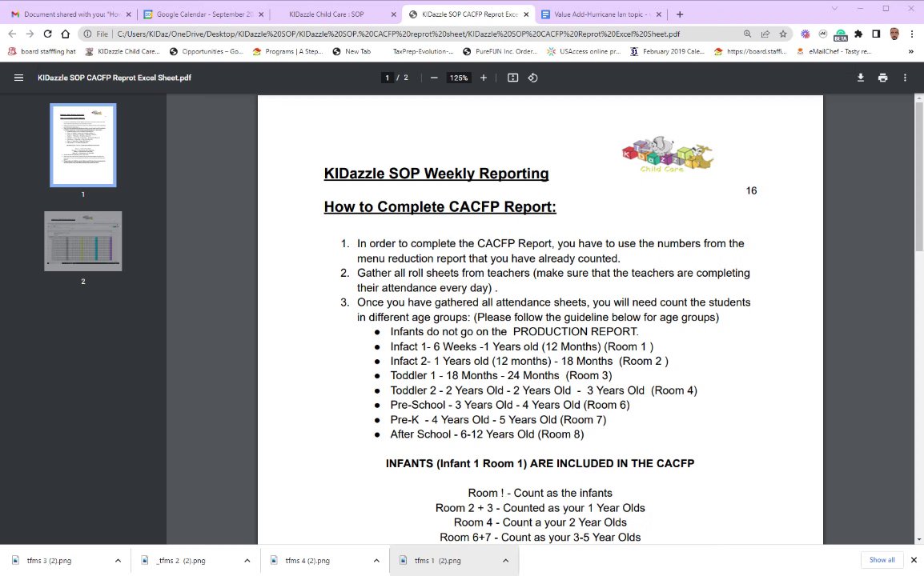
Task: Open the New Tab bookmark
Action: [x=352, y=52]
